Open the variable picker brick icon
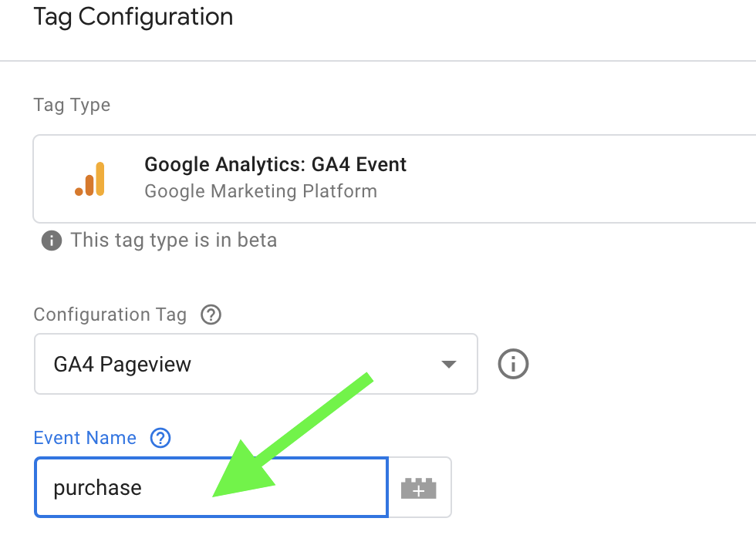Viewport: 756px width, 535px height. coord(419,488)
